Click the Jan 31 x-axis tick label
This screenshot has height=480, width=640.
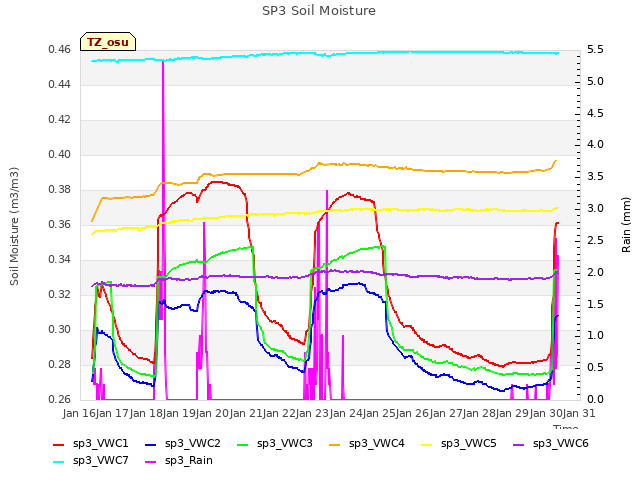[x=579, y=413]
